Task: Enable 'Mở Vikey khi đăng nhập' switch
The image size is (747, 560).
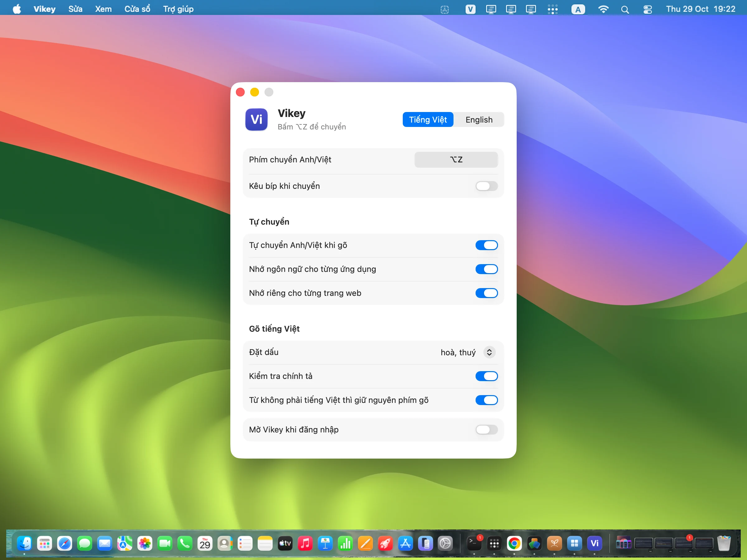Action: click(x=486, y=430)
